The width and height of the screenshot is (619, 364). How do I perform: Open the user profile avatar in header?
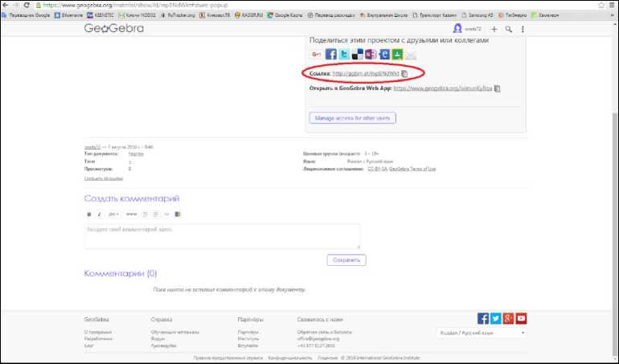click(x=457, y=28)
